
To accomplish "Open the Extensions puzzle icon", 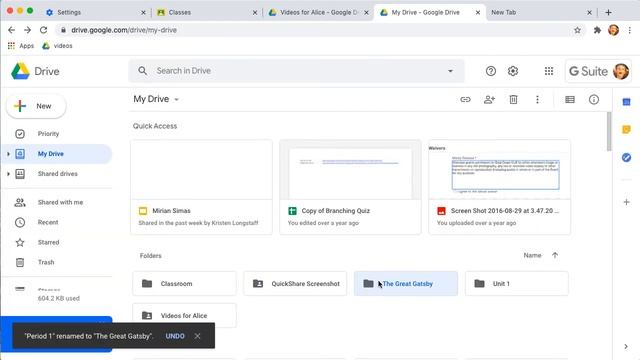I will pyautogui.click(x=597, y=30).
